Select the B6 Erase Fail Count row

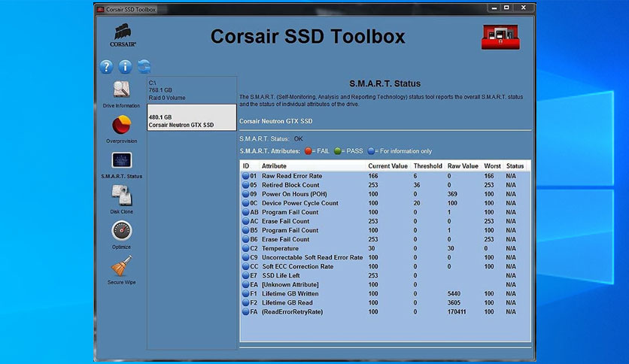click(x=385, y=239)
